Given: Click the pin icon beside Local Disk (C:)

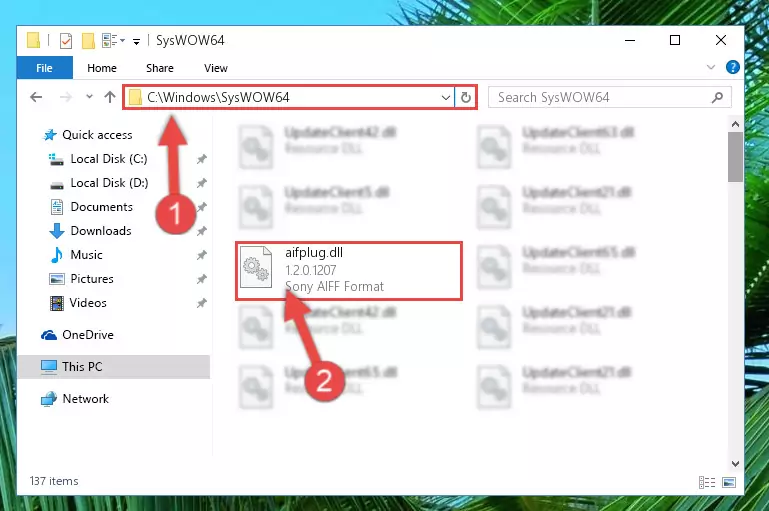Looking at the screenshot, I should coord(202,159).
